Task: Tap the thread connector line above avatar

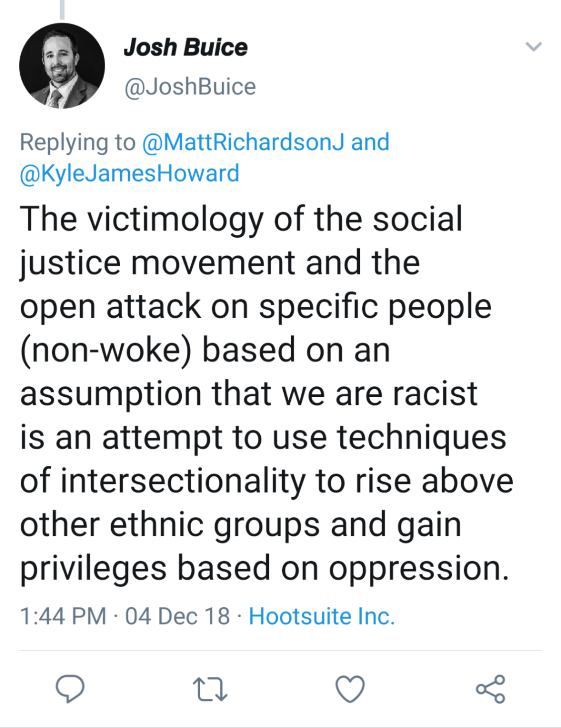Action: coord(62,10)
